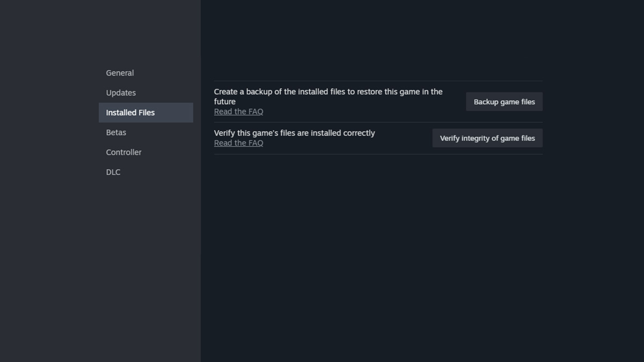Screen dimensions: 644x362
Task: Click the Backup game files button
Action: click(504, 102)
